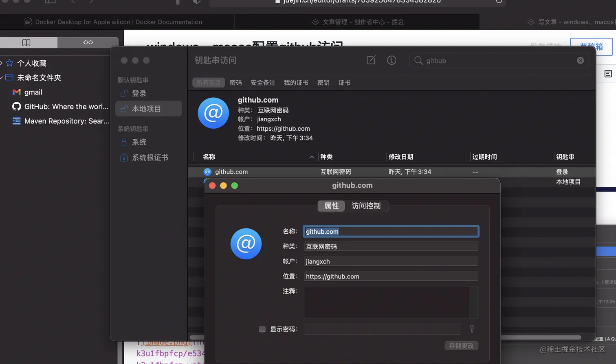The width and height of the screenshot is (616, 364).
Task: Open the info icon in Keychain Access toolbar
Action: 392,60
